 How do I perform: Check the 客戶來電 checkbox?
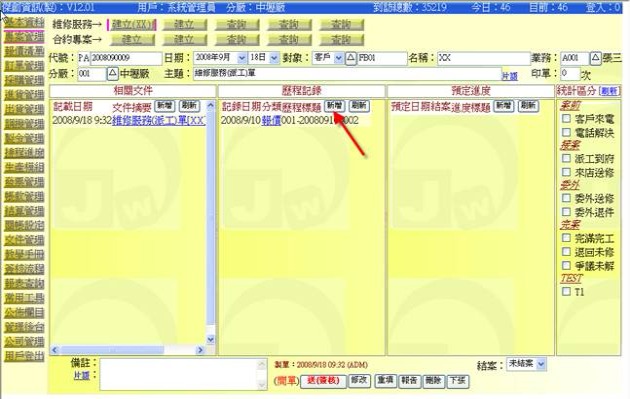click(x=566, y=119)
